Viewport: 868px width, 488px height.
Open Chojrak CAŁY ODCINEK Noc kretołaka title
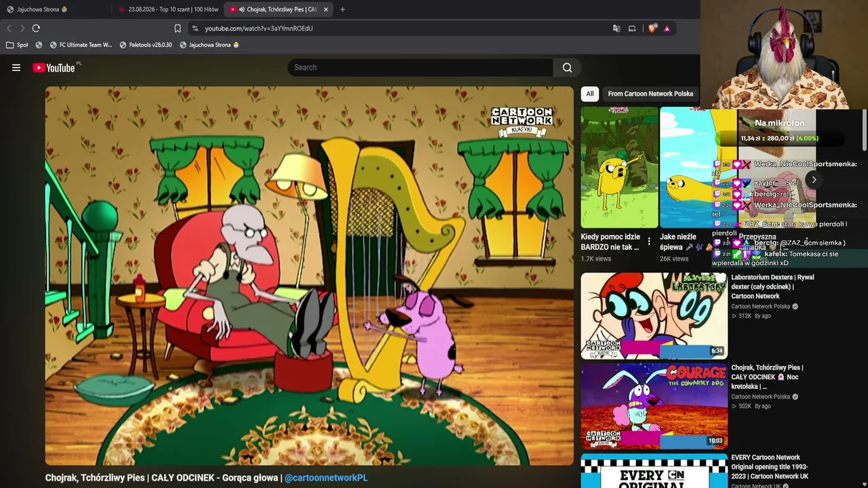pos(767,377)
